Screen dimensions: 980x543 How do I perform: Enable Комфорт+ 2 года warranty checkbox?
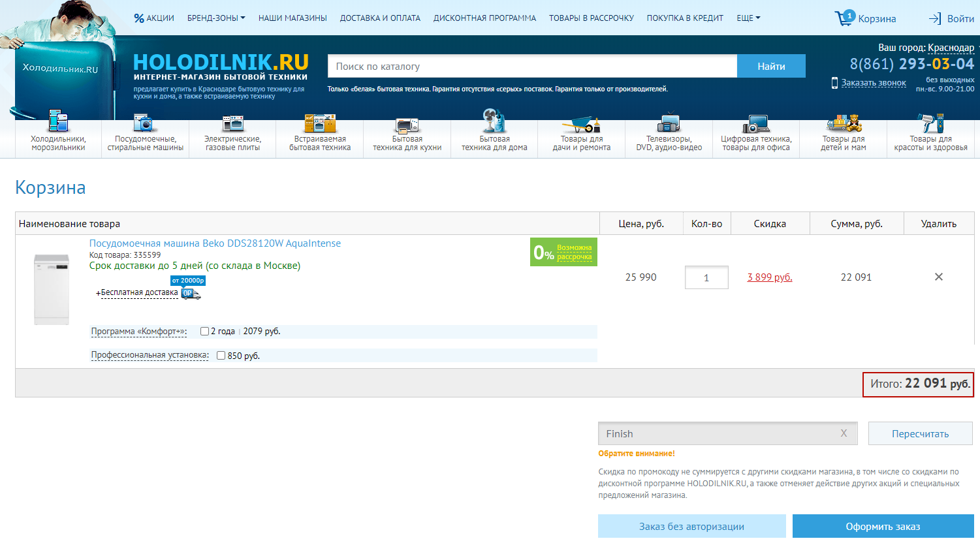tap(204, 332)
